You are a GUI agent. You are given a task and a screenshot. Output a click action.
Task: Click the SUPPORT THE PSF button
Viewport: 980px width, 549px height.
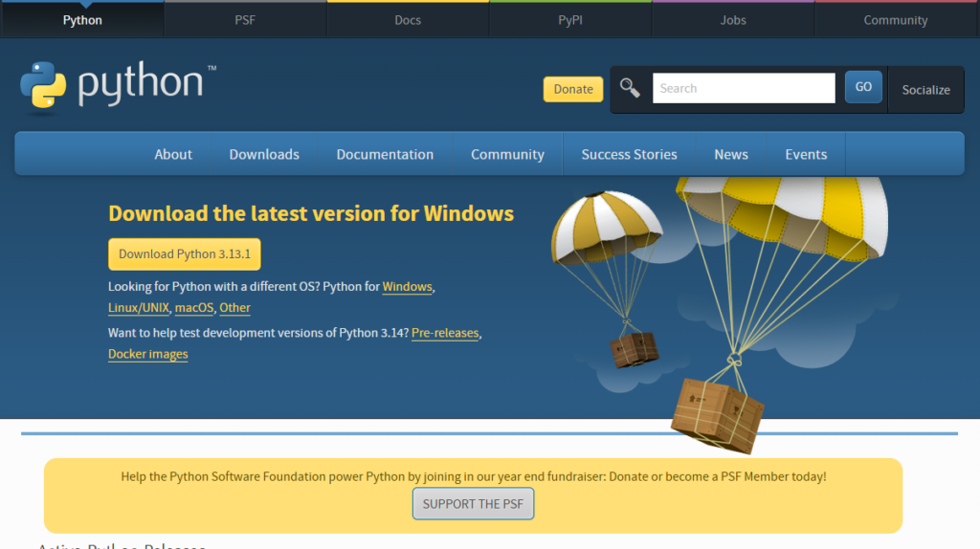(x=473, y=504)
